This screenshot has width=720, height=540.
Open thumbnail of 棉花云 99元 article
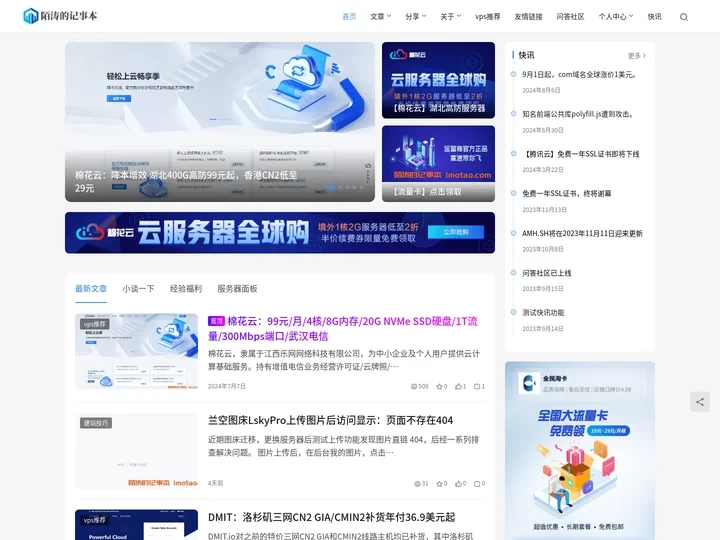tap(136, 352)
